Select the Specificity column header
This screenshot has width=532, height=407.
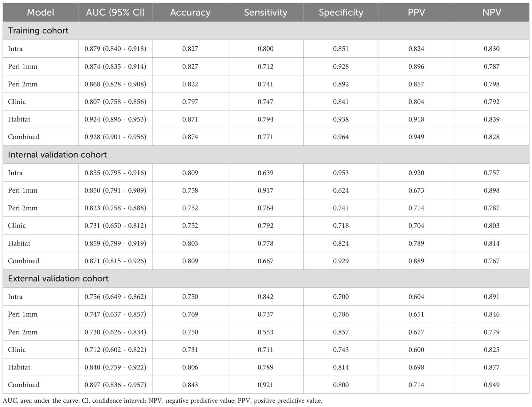click(341, 12)
